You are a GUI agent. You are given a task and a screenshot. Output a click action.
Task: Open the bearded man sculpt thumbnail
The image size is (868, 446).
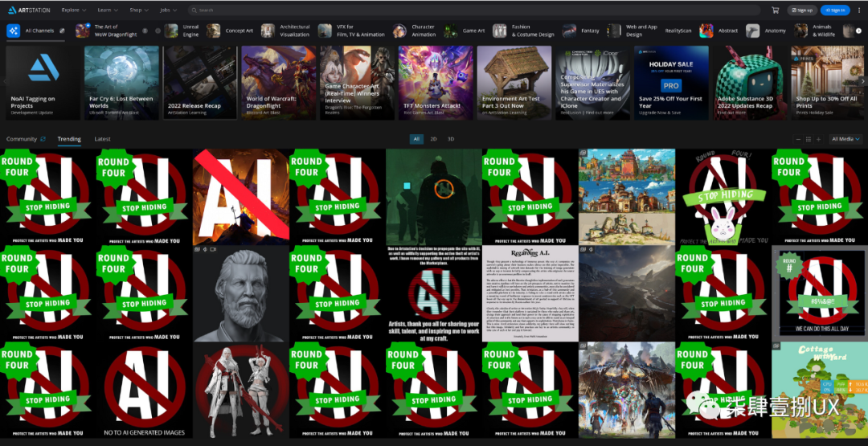[x=241, y=294]
